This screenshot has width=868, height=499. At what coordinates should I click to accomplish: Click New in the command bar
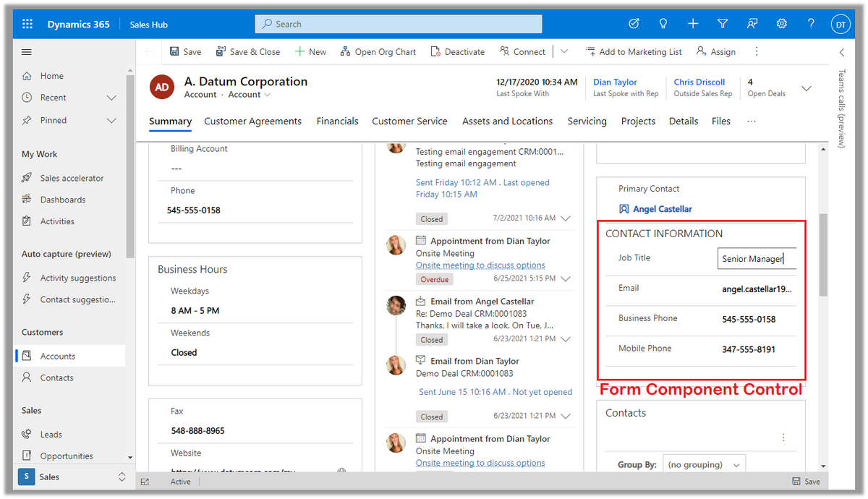point(310,52)
